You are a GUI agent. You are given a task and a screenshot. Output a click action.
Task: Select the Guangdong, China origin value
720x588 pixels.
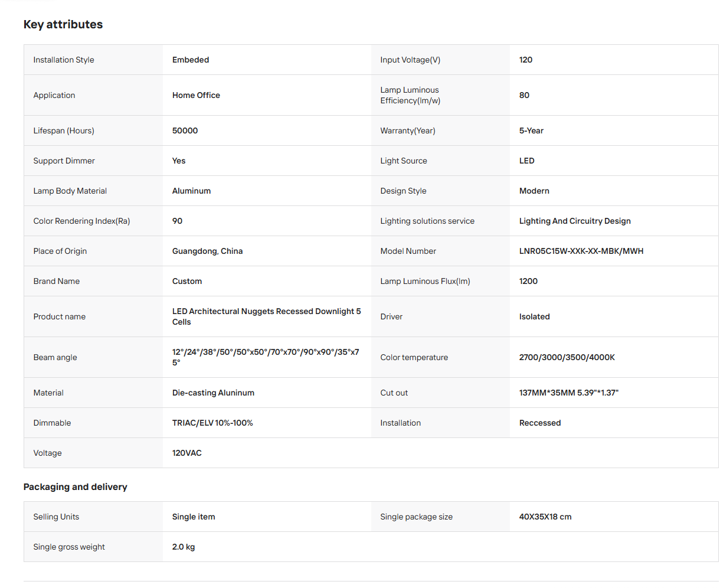tap(207, 251)
